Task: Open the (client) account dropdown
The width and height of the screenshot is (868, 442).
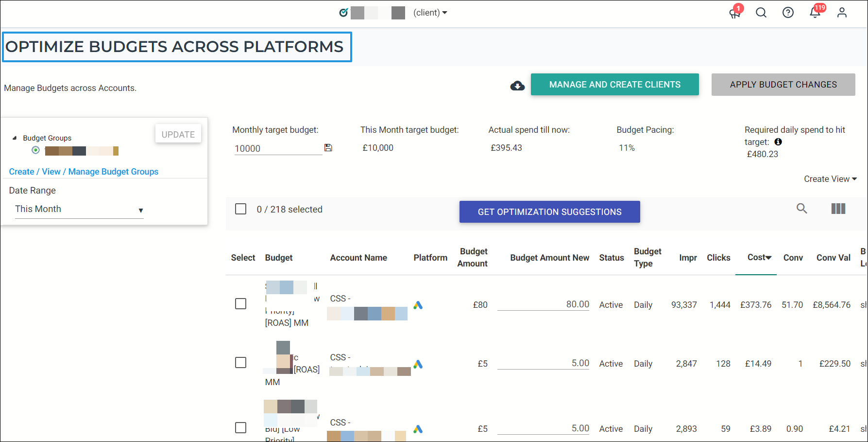Action: click(430, 13)
